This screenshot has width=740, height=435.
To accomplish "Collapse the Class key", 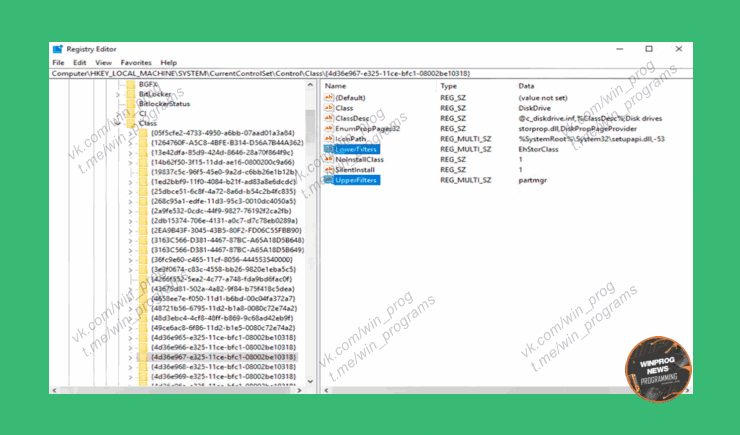I will pyautogui.click(x=118, y=124).
